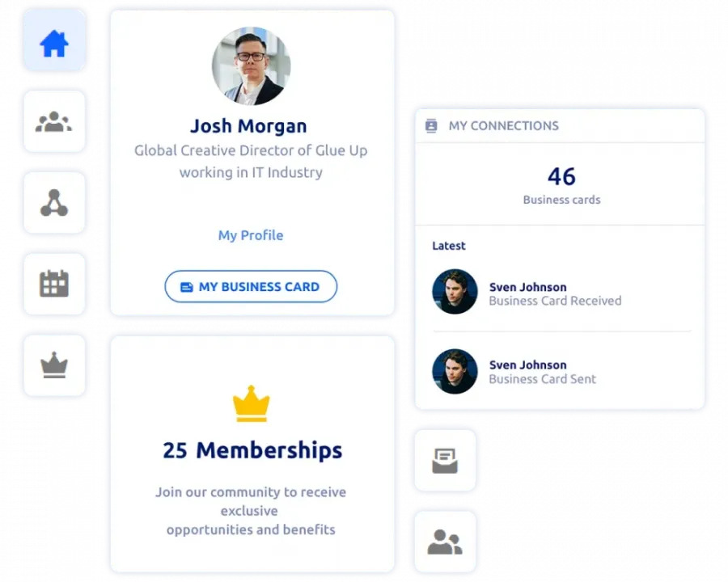
Task: Click the Josh Morgan name heading
Action: coord(248,126)
